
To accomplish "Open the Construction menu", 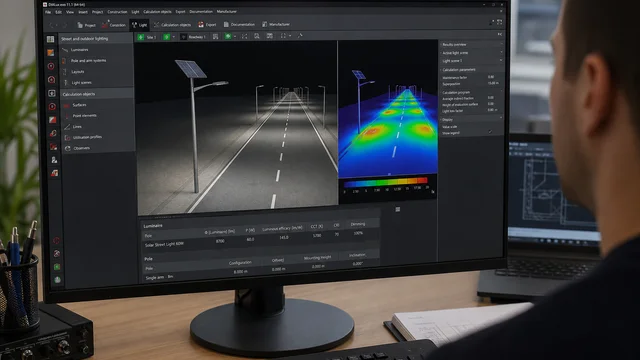I will [x=117, y=12].
